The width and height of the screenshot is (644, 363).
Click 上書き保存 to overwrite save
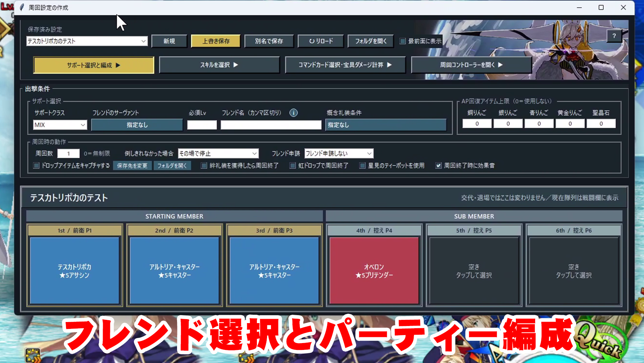(216, 41)
